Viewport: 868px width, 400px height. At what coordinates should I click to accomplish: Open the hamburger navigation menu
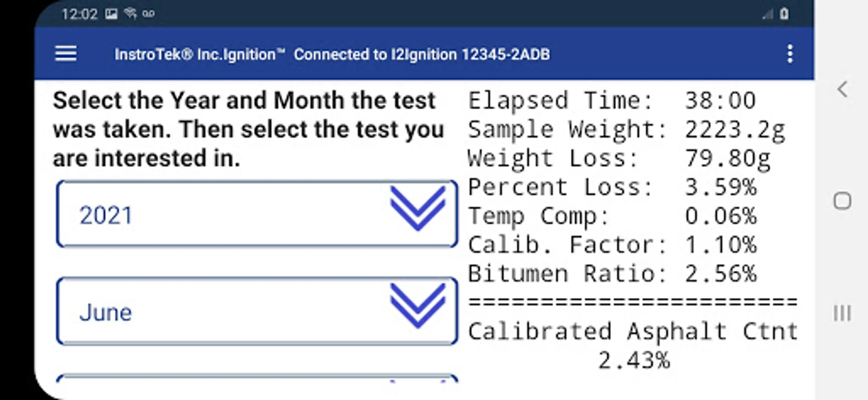pos(66,54)
